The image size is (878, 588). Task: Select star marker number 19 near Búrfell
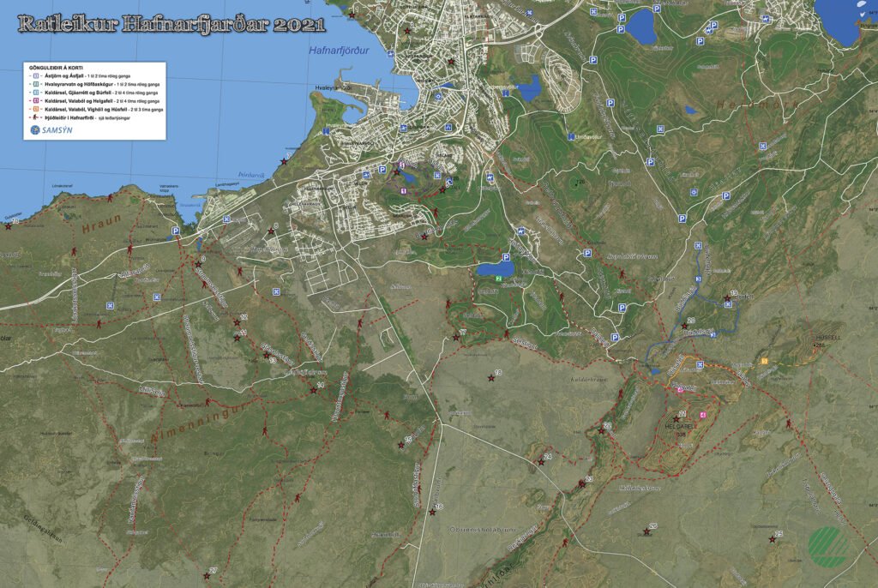(727, 298)
